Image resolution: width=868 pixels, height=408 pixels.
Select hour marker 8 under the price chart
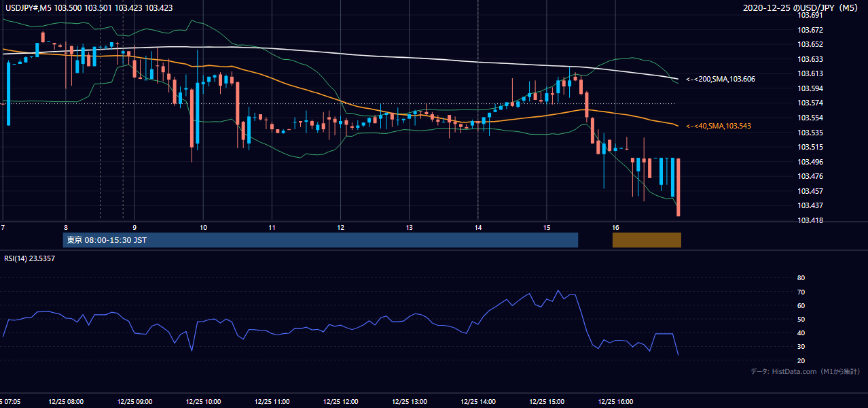pos(66,227)
